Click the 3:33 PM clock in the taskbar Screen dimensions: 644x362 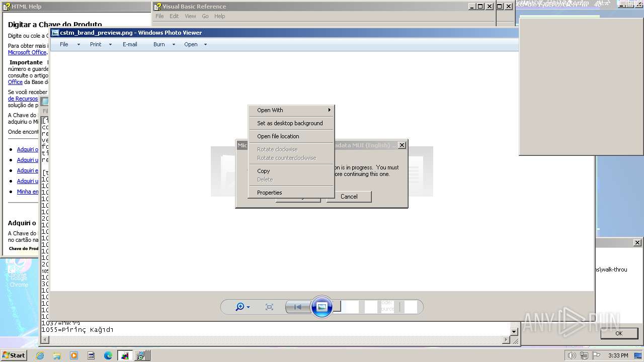tap(618, 355)
